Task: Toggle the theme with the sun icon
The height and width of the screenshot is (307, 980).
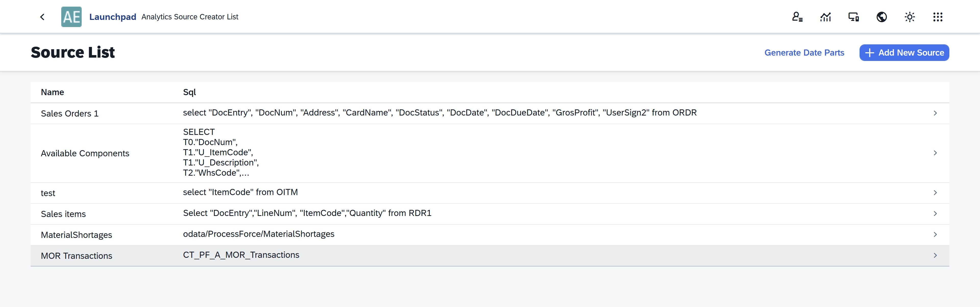Action: click(x=910, y=17)
